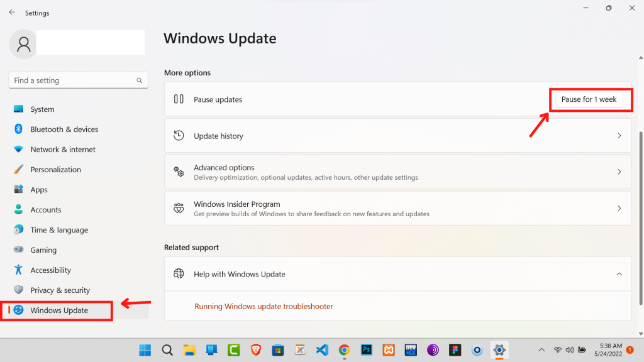Click the Windows Insider Program icon
Image resolution: width=644 pixels, height=362 pixels.
click(179, 208)
